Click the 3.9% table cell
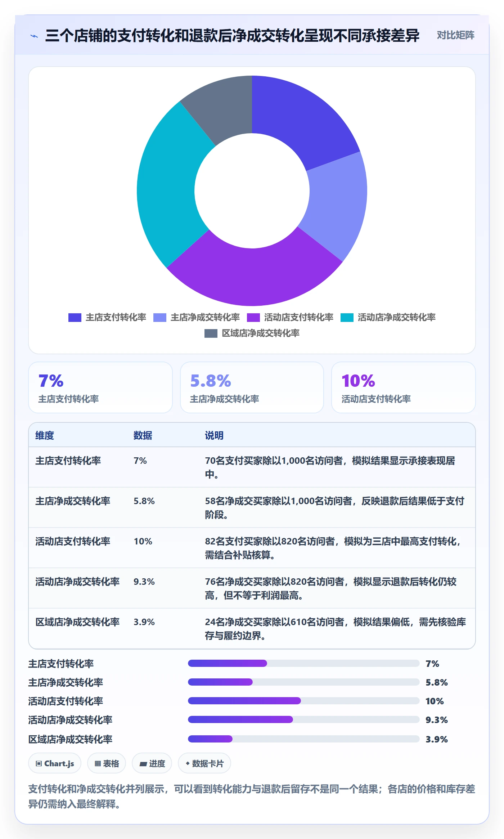This screenshot has height=839, width=504. [144, 622]
